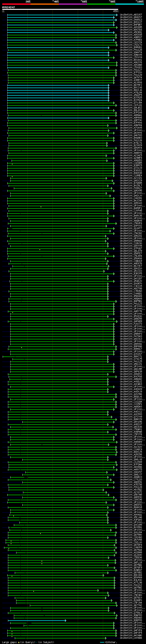Click the orange 20–40% identity legend segment
The width and height of the screenshot is (146, 644).
point(45,4)
